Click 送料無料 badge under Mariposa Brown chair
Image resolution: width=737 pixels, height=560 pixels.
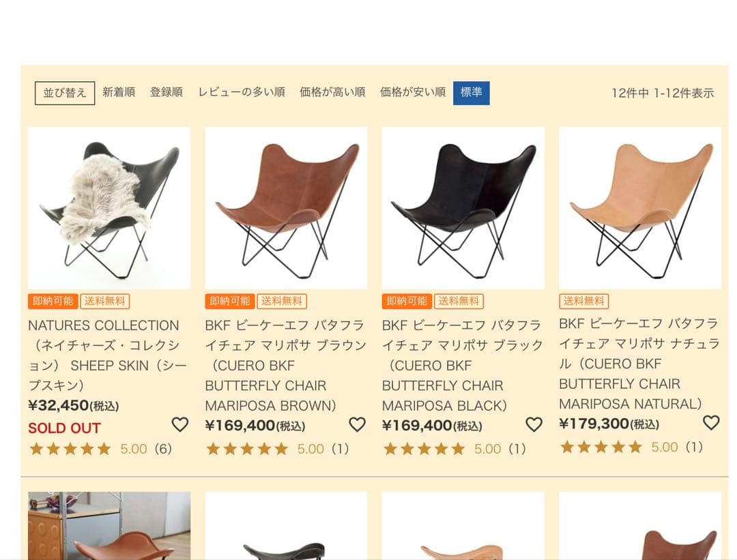point(282,301)
